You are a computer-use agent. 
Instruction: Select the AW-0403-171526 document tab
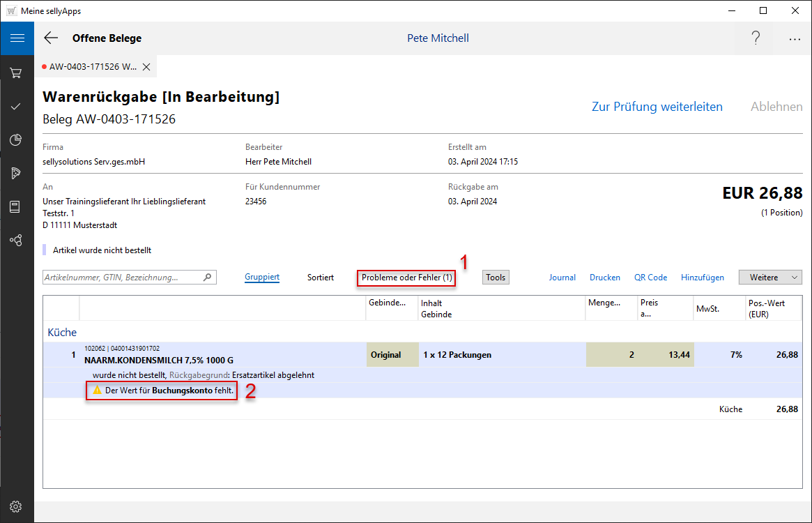pyautogui.click(x=92, y=67)
